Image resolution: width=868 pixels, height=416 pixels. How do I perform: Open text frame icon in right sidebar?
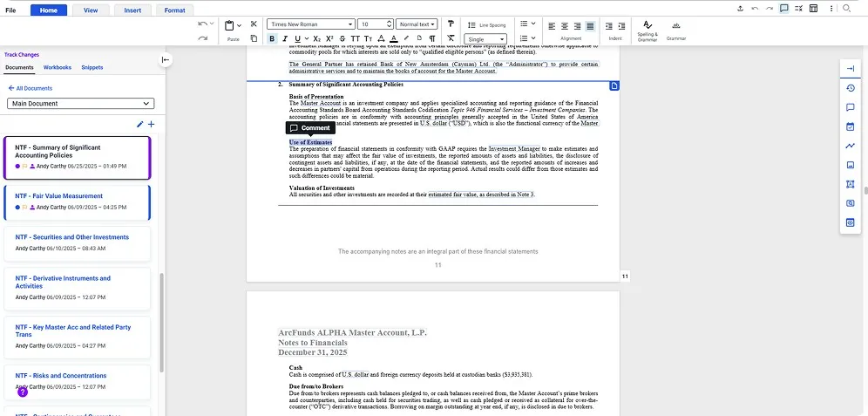pos(851,184)
